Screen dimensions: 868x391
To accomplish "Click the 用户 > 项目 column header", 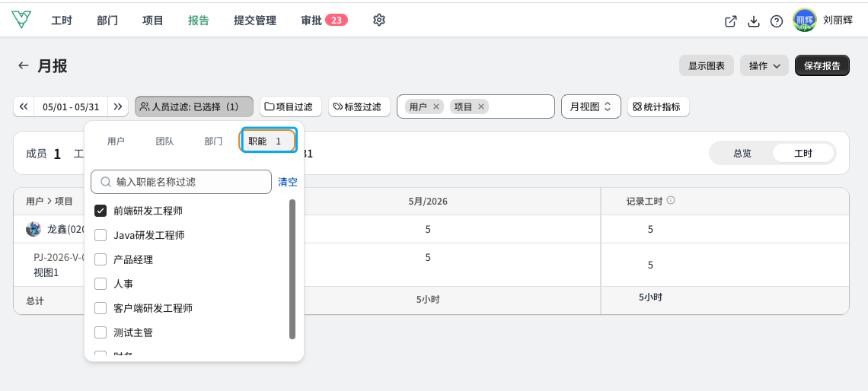I will click(49, 202).
